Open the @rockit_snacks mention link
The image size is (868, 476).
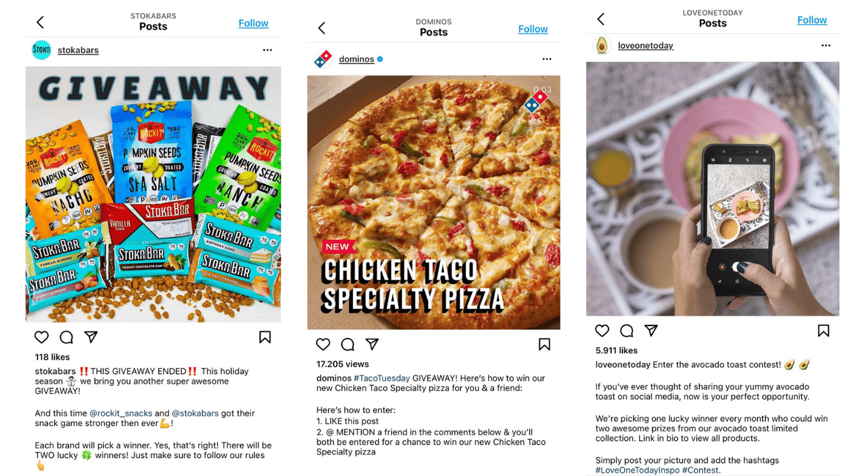tap(121, 413)
